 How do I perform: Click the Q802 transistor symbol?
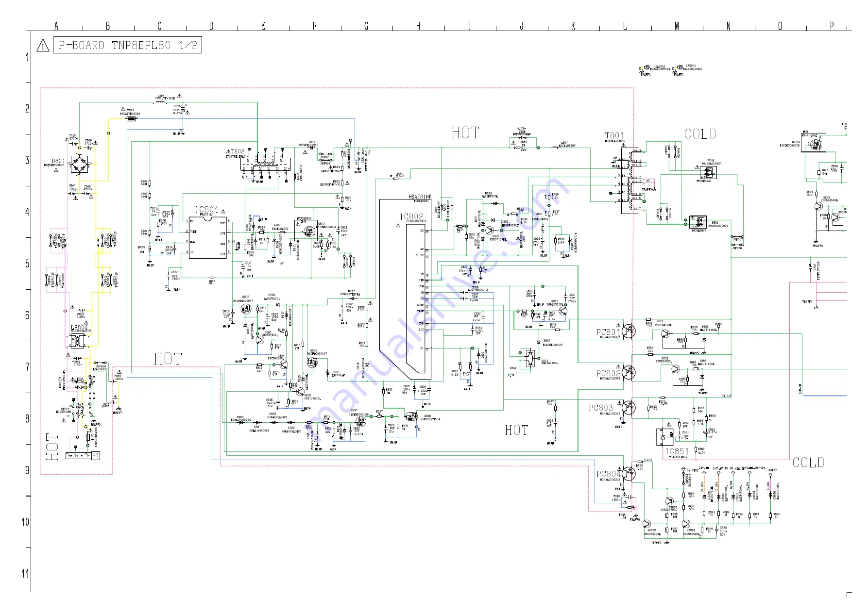click(x=246, y=308)
